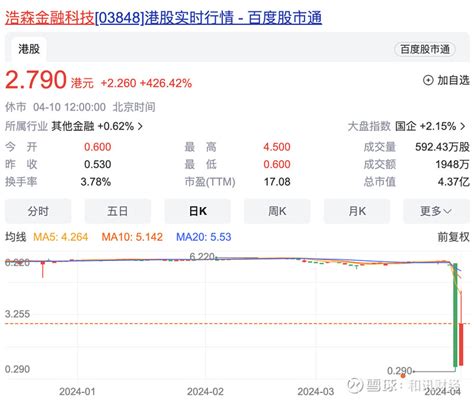Select the 港股 tab
The image size is (474, 400).
(x=29, y=49)
